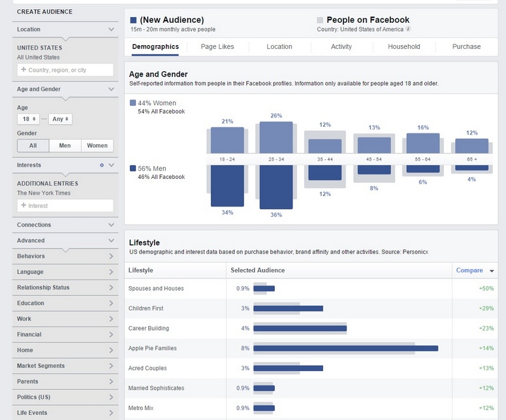Click the blue dot indicator next to Interests
The image size is (506, 420).
pyautogui.click(x=102, y=165)
